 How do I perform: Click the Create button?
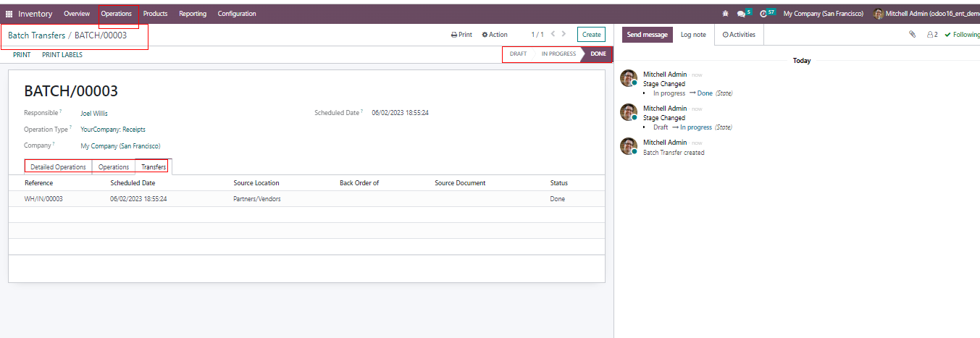[591, 34]
